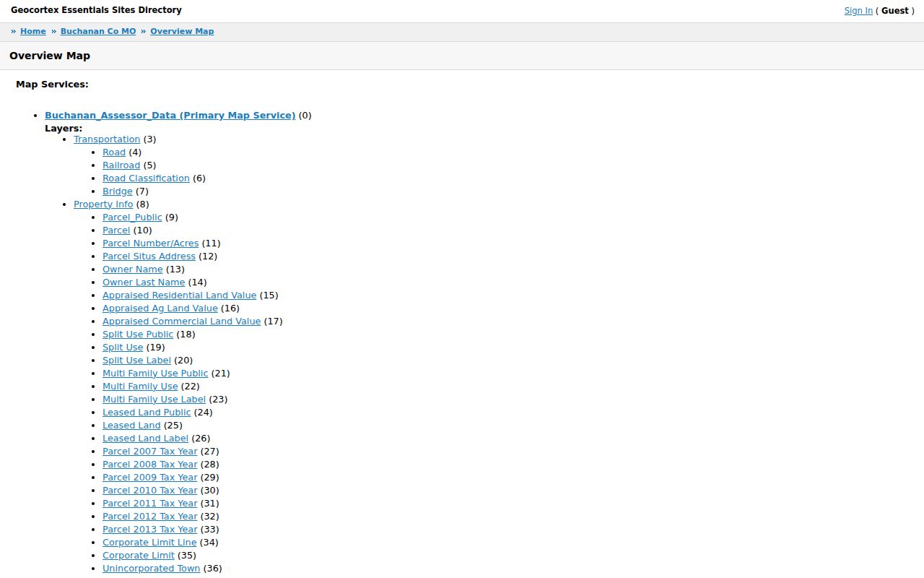Open Split Use Label layer
924x578 pixels.
(137, 361)
